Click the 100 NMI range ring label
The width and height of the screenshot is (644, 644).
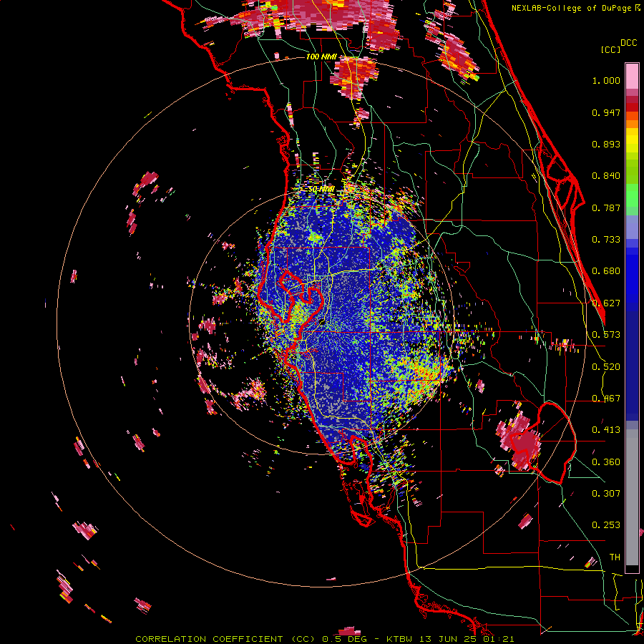tap(321, 57)
